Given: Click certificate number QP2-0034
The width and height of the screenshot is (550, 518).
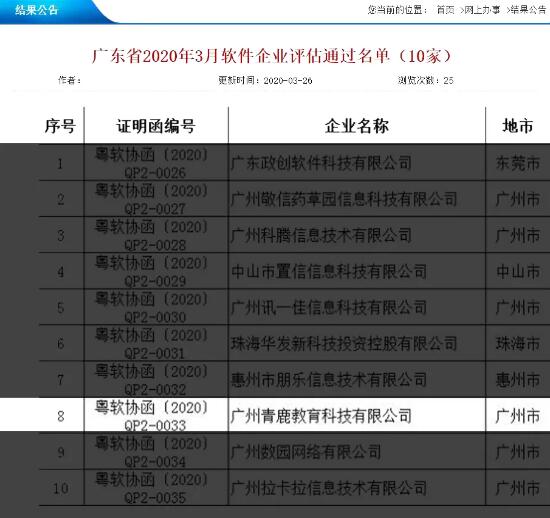Looking at the screenshot, I should (x=155, y=462).
